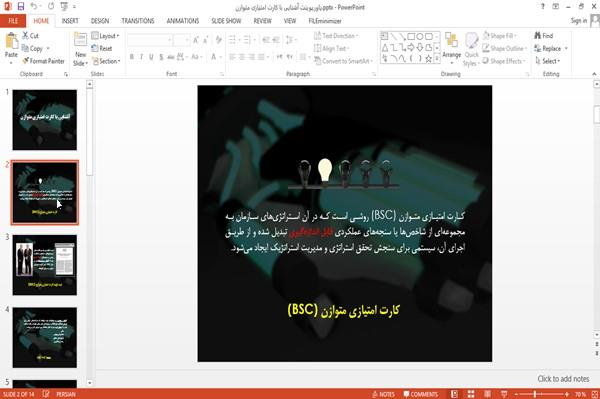
Task: Open the Arrange objects menu
Action: pyautogui.click(x=452, y=49)
